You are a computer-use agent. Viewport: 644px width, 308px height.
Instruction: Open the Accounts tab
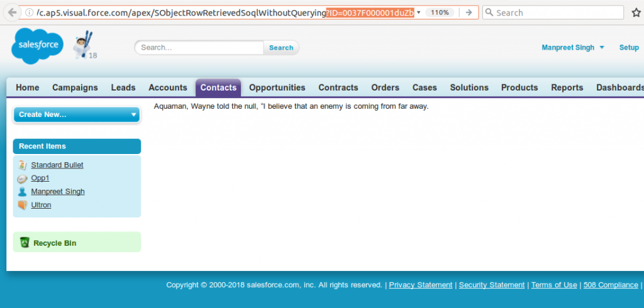pos(167,87)
